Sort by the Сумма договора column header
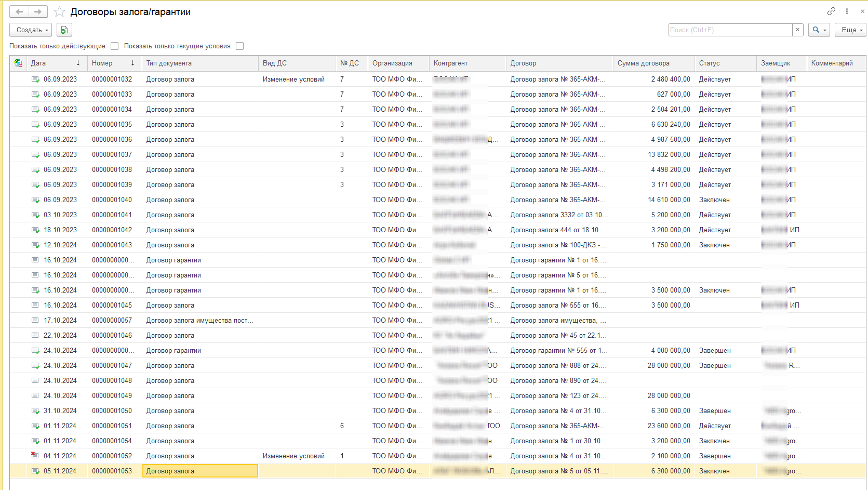This screenshot has width=868, height=490. [x=653, y=63]
